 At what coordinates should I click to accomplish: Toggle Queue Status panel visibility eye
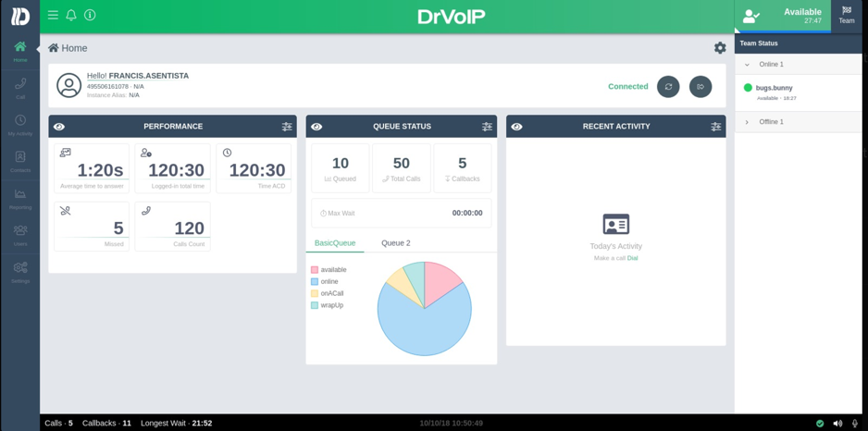click(316, 127)
